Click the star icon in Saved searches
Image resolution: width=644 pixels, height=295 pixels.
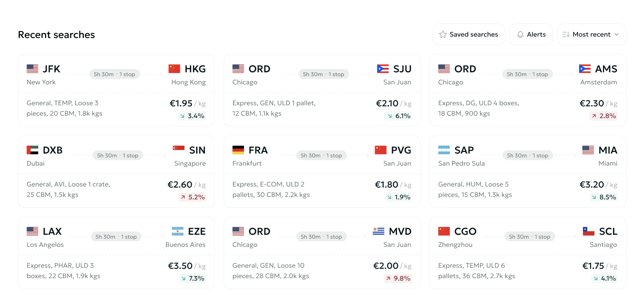point(443,35)
